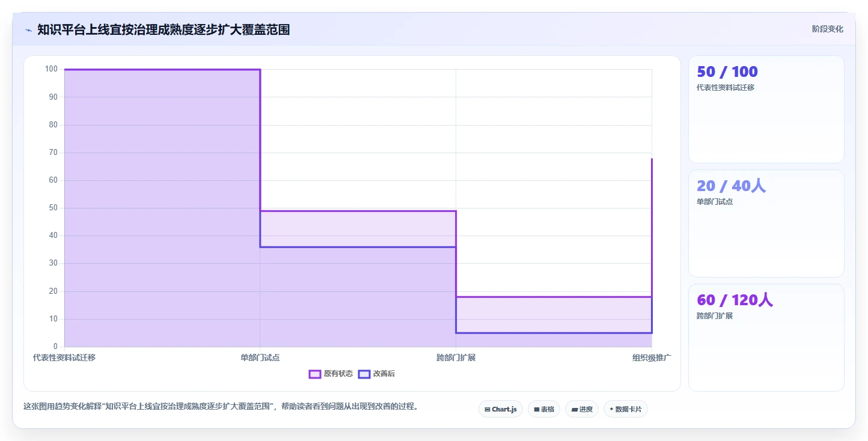Toggle the 原有状态 legend swatch
The height and width of the screenshot is (441, 868).
tap(315, 374)
